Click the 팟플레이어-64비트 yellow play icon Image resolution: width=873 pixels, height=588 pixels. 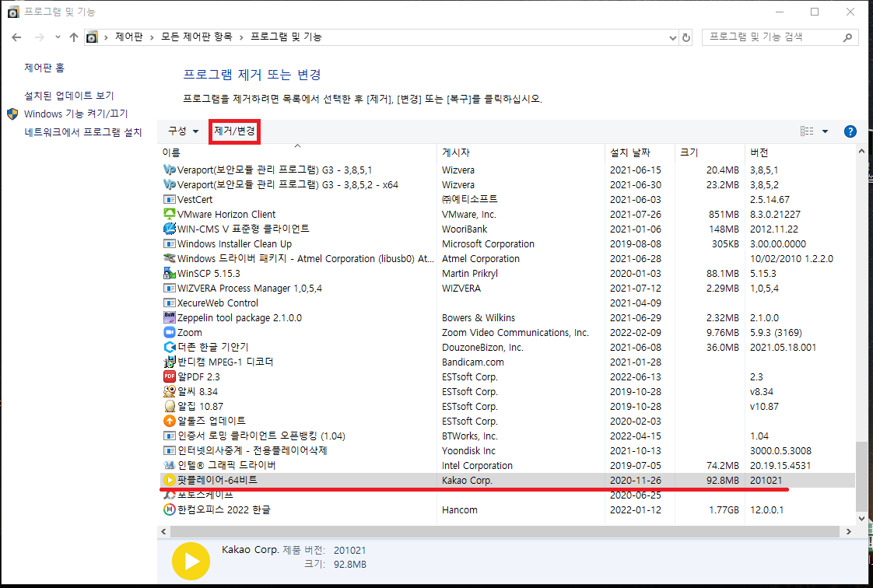170,480
